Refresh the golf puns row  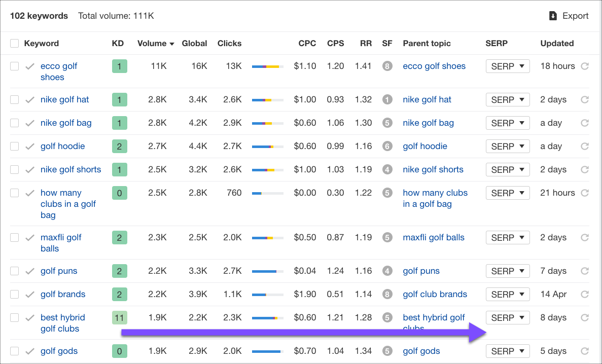(585, 271)
